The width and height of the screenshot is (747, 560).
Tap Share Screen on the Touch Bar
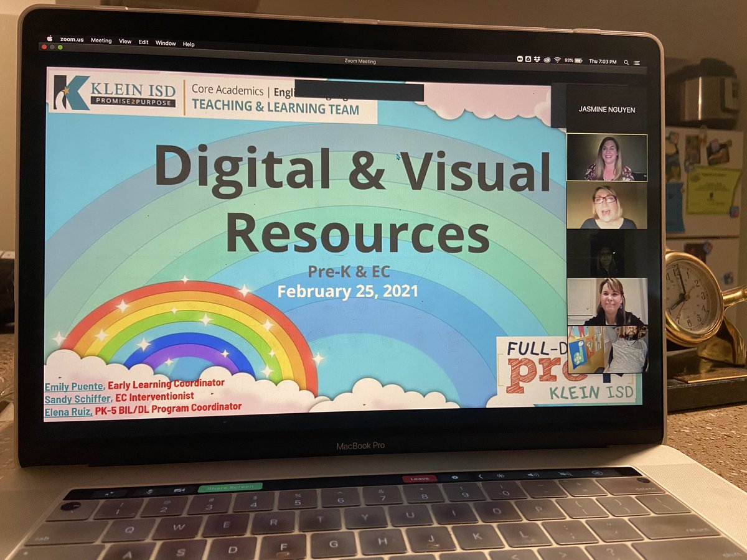(230, 488)
